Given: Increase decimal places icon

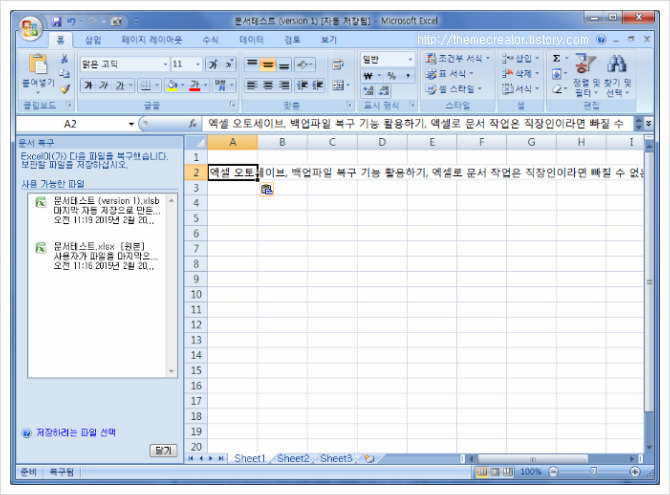Looking at the screenshot, I should (x=368, y=90).
